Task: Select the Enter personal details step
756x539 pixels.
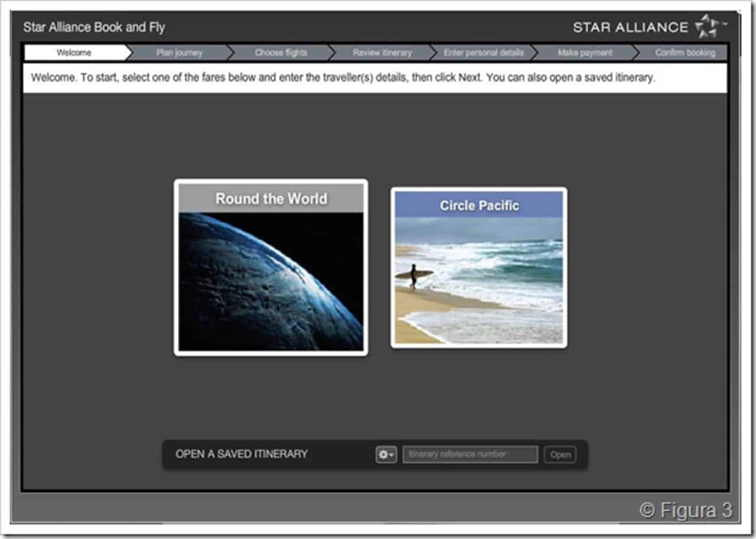Action: (x=484, y=53)
